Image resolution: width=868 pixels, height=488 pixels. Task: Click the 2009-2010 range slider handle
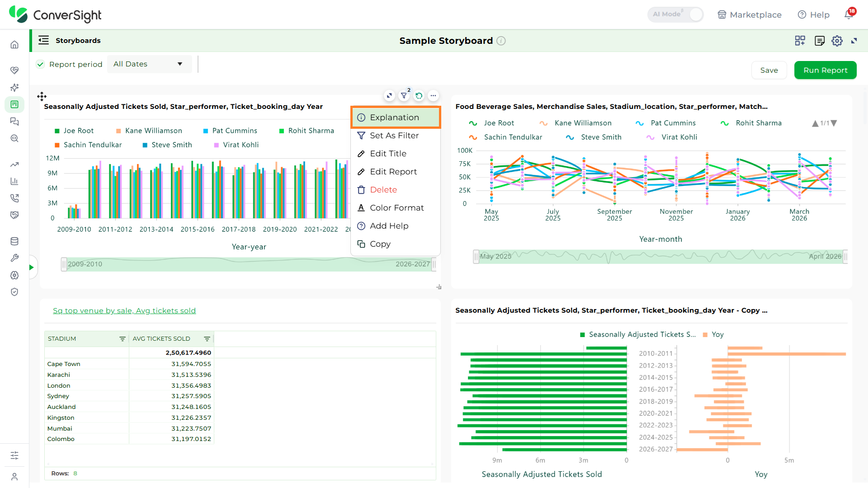[64, 264]
